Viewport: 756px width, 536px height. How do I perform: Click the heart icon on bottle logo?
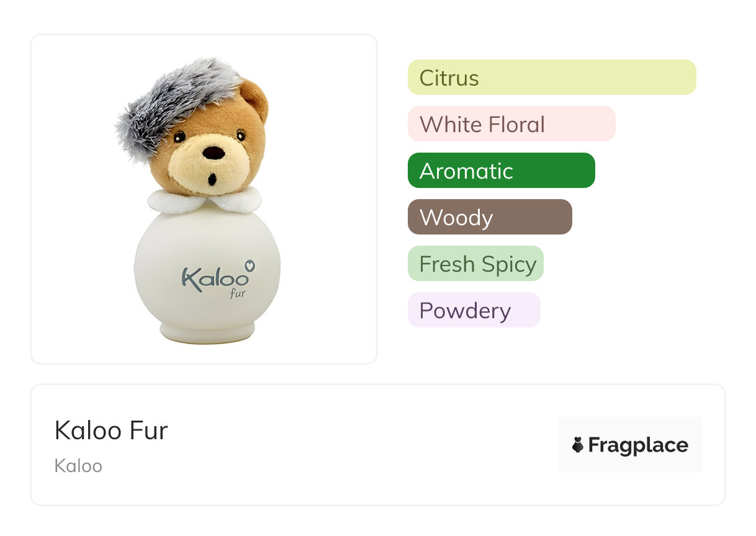click(250, 265)
